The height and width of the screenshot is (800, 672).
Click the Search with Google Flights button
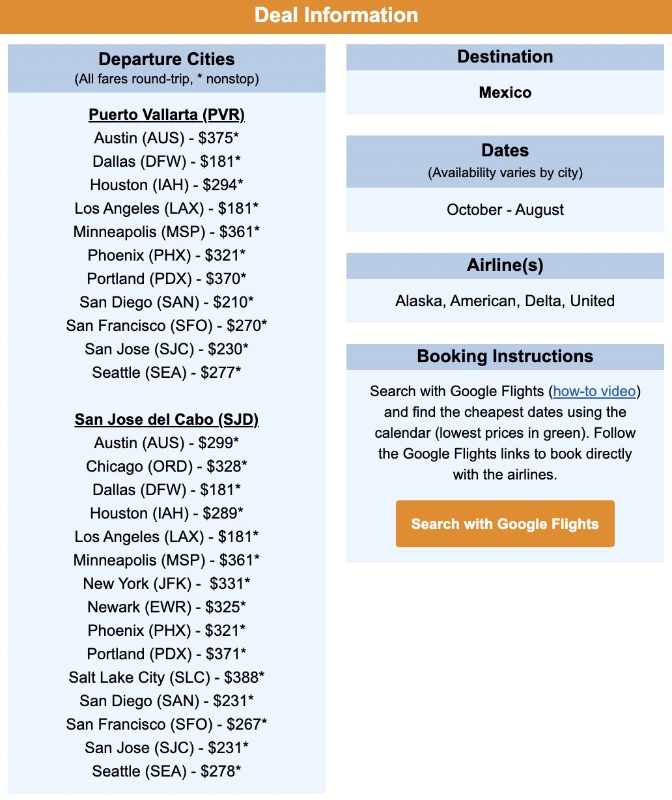click(505, 524)
